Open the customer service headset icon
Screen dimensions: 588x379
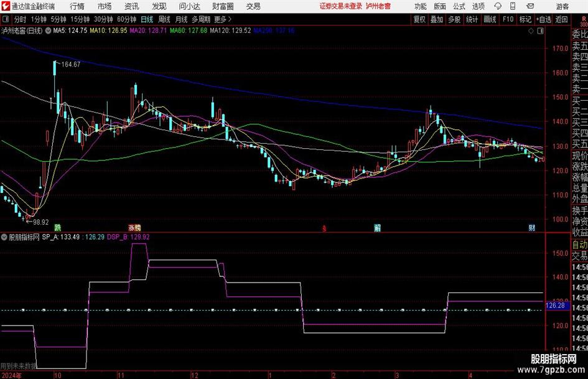[x=498, y=6]
